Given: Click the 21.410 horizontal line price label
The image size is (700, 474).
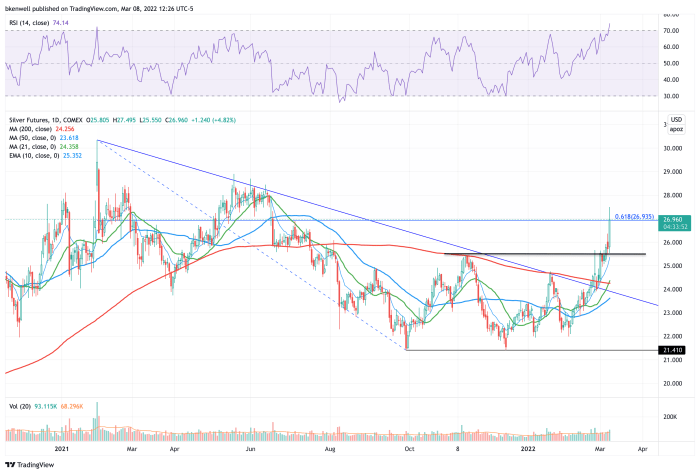Looking at the screenshot, I should 672,351.
